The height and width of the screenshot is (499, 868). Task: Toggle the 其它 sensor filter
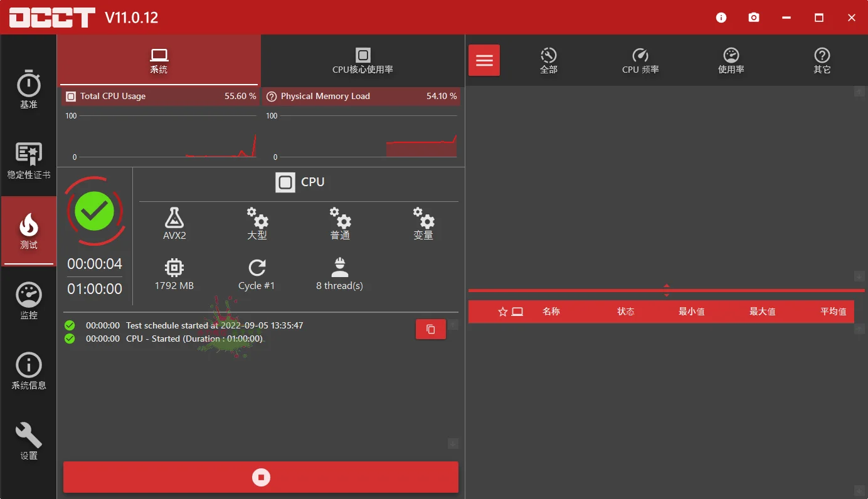822,60
